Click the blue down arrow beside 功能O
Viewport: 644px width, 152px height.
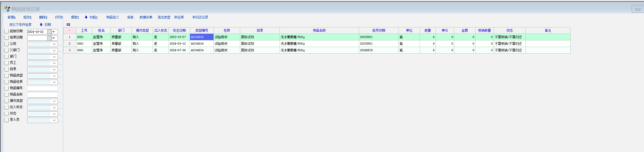(86, 17)
